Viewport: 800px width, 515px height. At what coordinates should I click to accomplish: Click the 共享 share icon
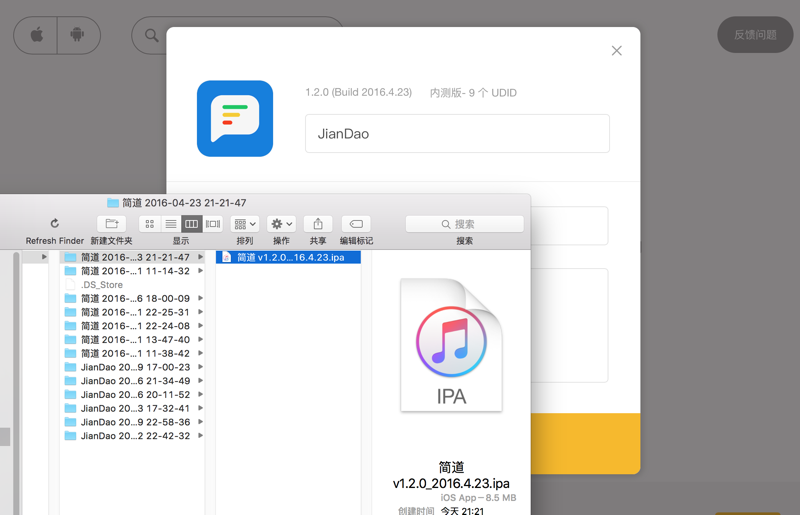318,224
